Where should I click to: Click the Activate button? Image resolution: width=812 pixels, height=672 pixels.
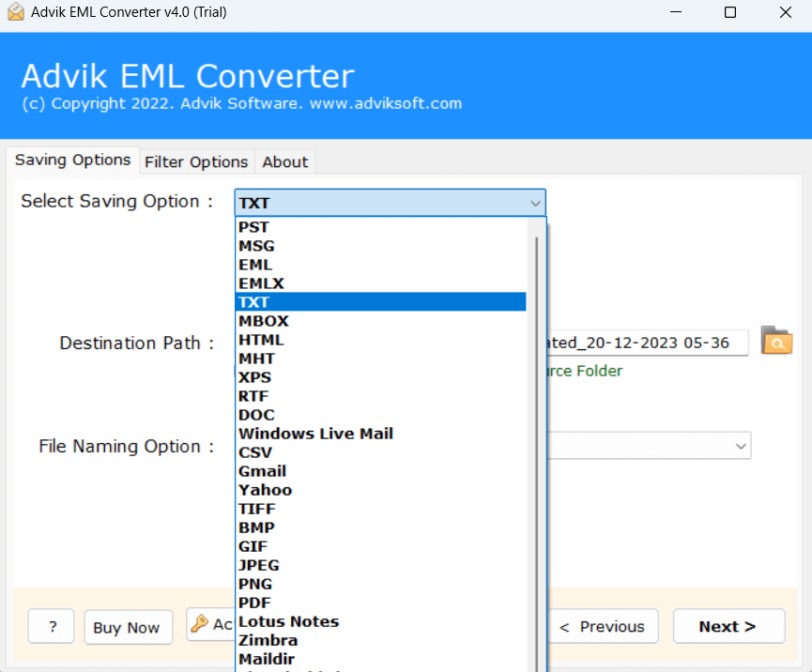pyautogui.click(x=211, y=624)
